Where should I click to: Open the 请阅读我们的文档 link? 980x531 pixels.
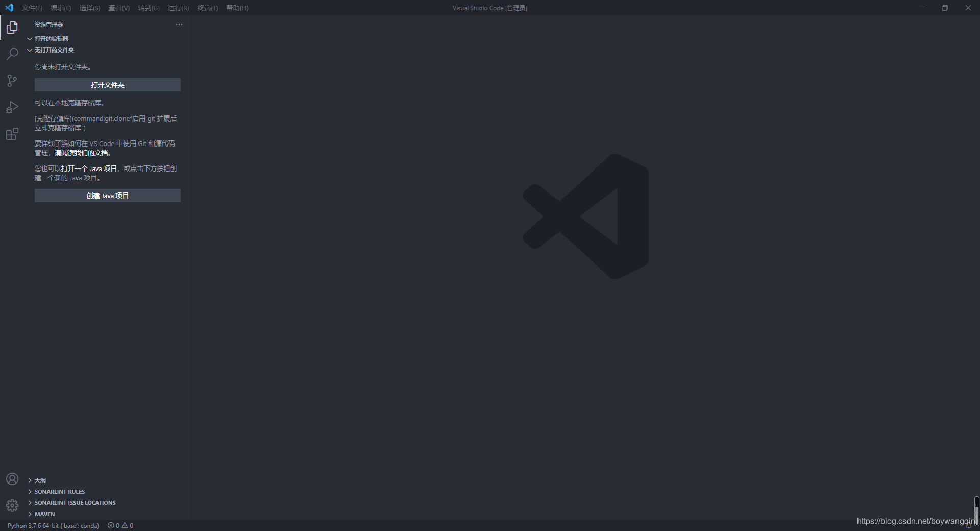point(81,153)
